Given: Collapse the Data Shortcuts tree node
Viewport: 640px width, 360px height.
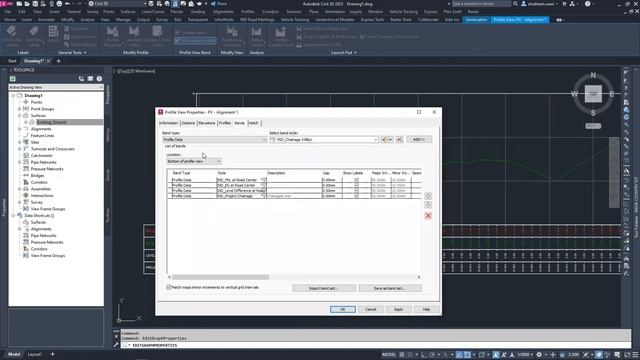Looking at the screenshot, I should (x=13, y=216).
